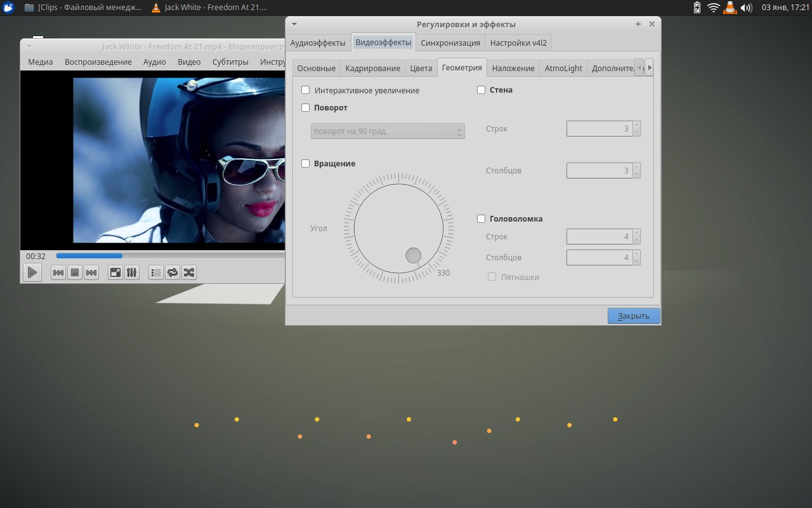Switch to the Аудиоэффекты tab

click(x=318, y=43)
